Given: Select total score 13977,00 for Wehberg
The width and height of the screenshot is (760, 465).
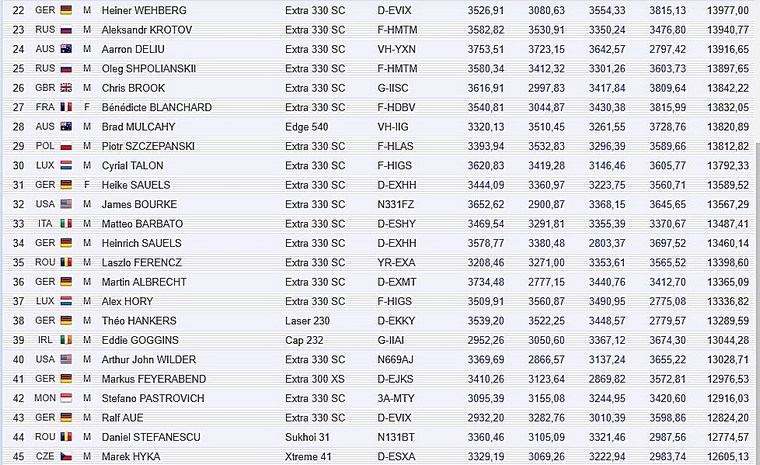Looking at the screenshot, I should coord(728,10).
